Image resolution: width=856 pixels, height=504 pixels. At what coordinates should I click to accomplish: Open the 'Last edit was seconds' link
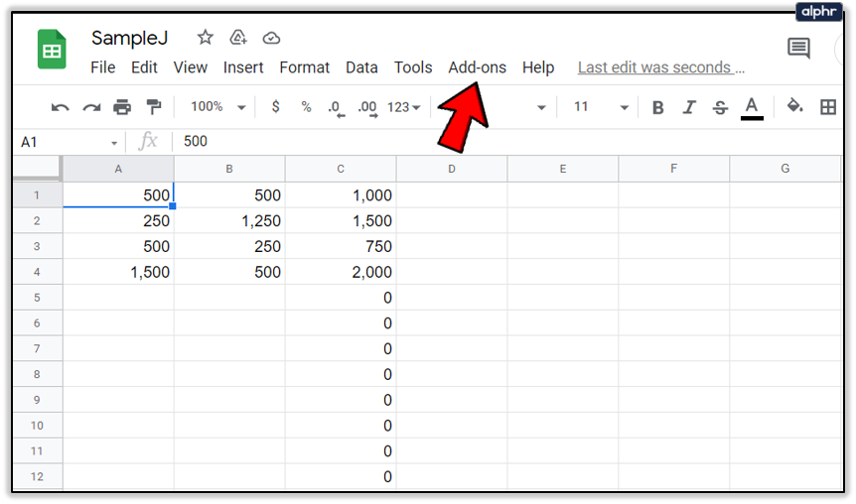661,67
